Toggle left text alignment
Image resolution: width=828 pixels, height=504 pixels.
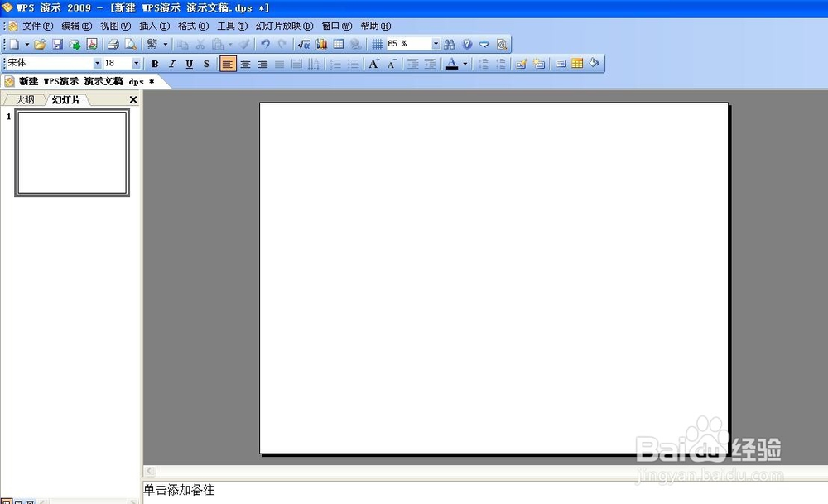pos(228,64)
